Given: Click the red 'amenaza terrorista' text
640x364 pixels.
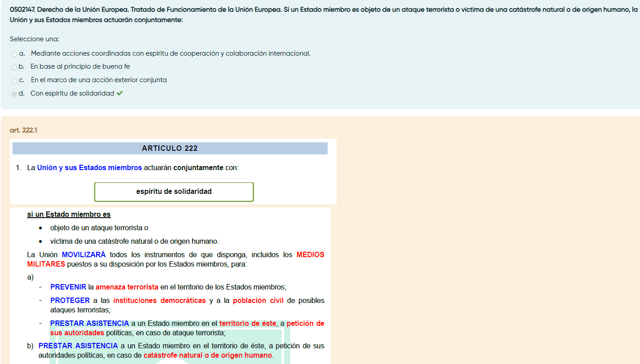Looking at the screenshot, I should pyautogui.click(x=127, y=287).
